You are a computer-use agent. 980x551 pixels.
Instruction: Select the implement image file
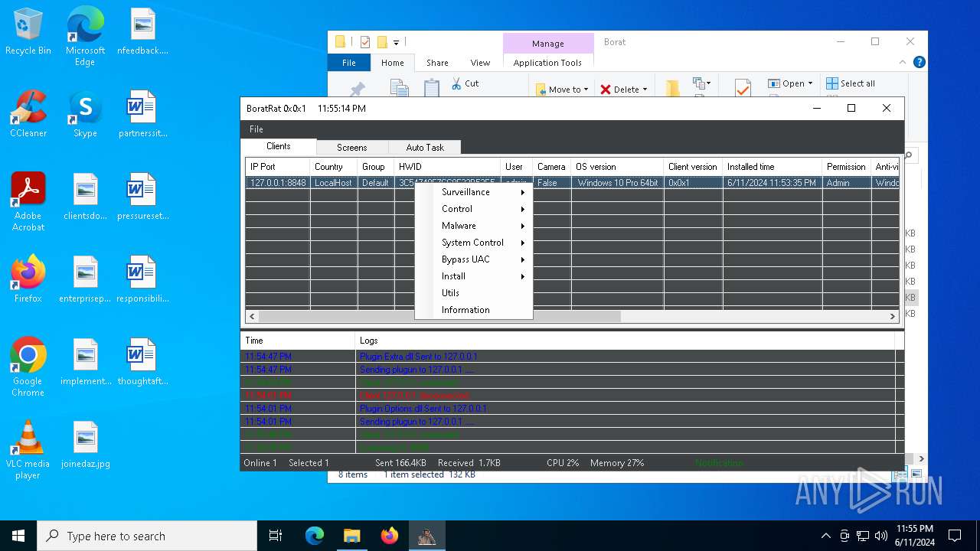point(85,363)
